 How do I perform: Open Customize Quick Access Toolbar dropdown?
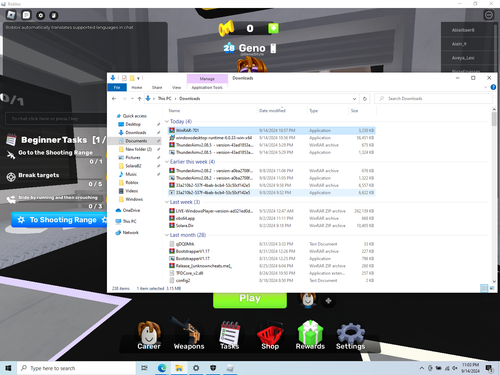tap(139, 78)
